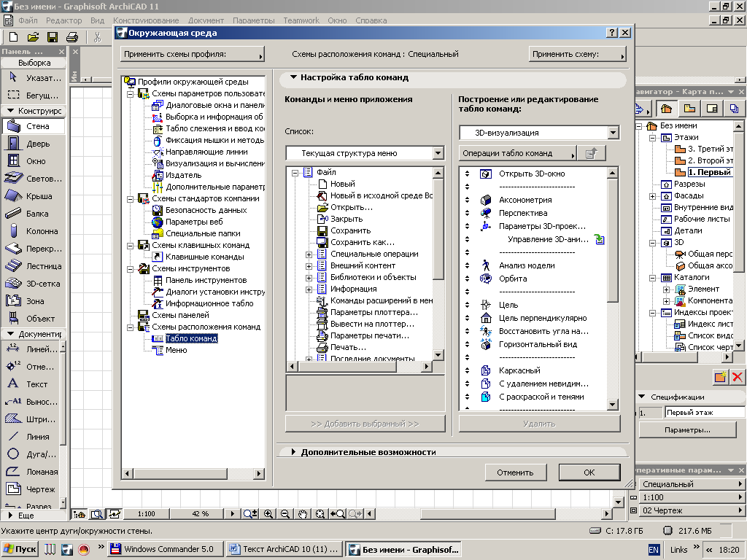Select the Крыша roof tool

click(x=33, y=196)
